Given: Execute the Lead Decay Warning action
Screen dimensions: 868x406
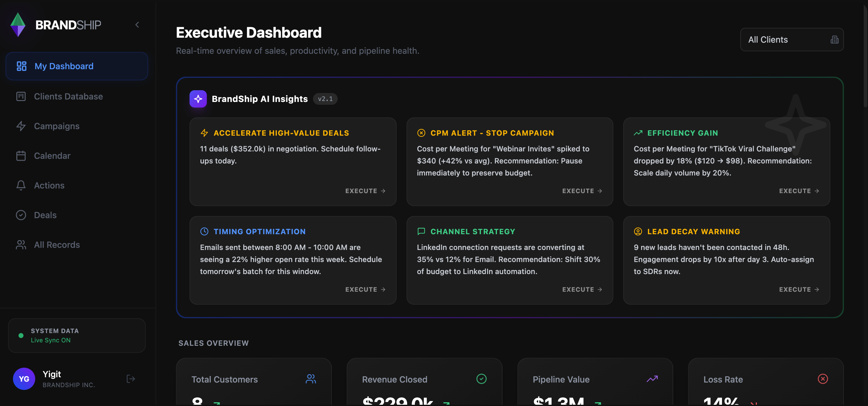Looking at the screenshot, I should click(x=799, y=289).
